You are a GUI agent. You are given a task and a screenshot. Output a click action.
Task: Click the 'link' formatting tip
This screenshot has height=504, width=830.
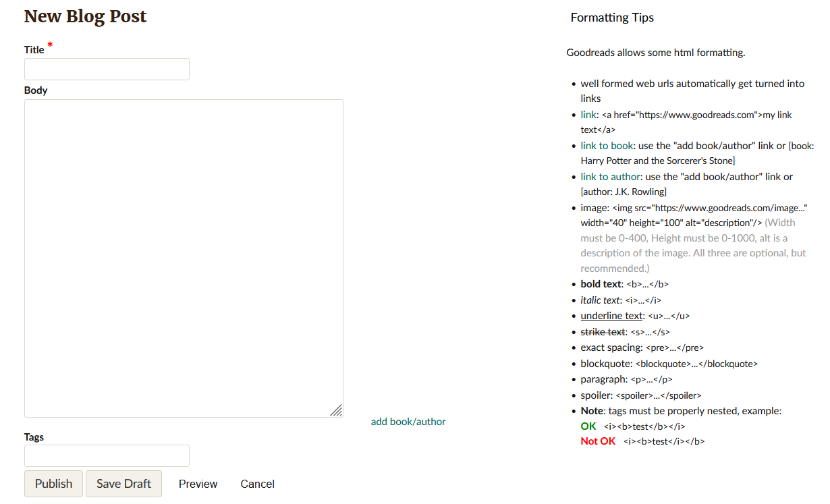(588, 115)
